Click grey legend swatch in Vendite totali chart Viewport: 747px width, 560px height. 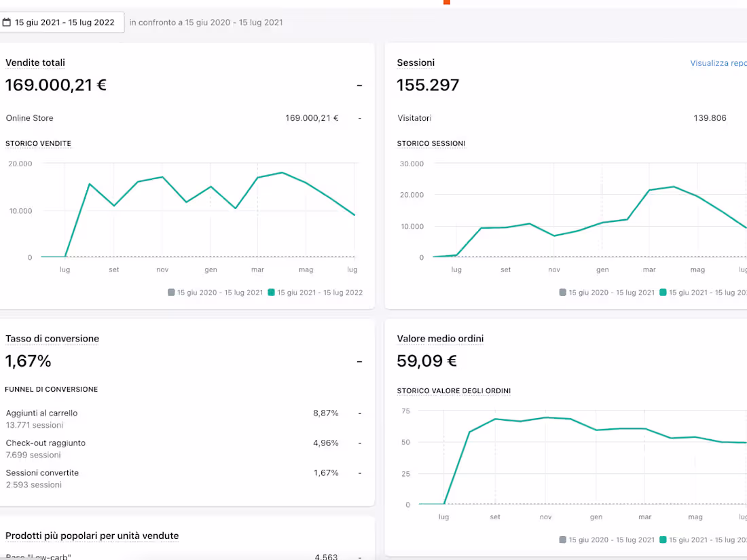(x=171, y=293)
